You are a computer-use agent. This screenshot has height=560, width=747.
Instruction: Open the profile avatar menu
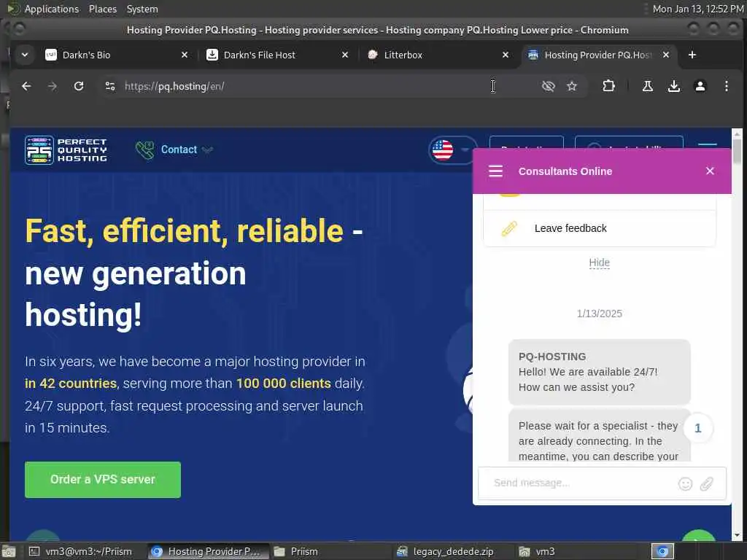pos(700,86)
